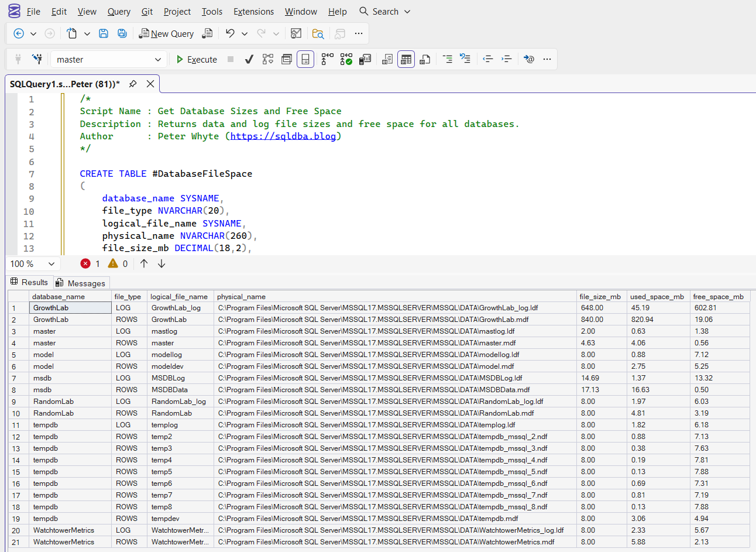Click the Comment out selected lines icon
756x552 pixels.
point(447,59)
